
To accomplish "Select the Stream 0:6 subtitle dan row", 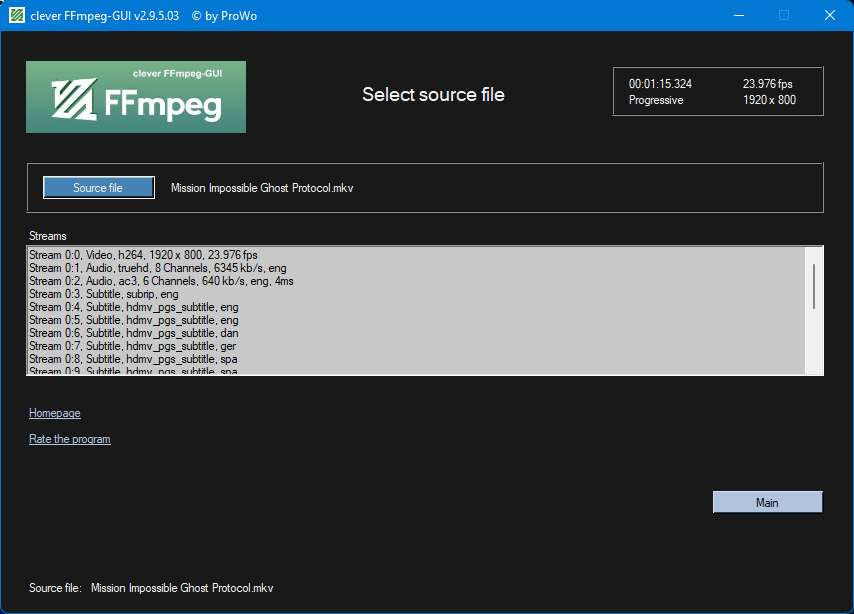I will 416,333.
